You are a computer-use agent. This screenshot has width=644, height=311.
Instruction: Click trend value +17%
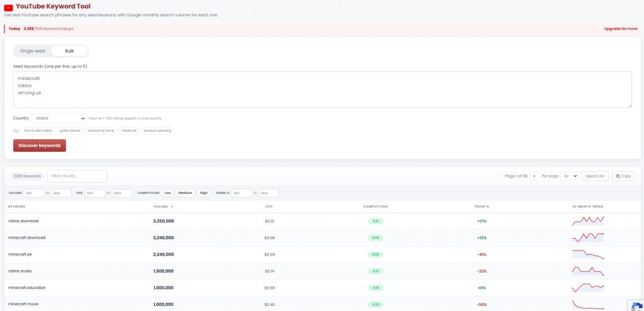pos(482,222)
